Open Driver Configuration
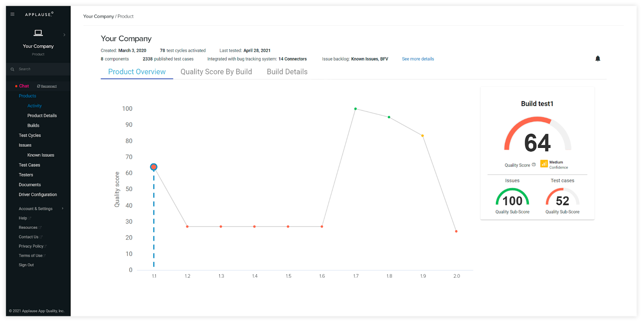644x322 pixels. coord(38,195)
